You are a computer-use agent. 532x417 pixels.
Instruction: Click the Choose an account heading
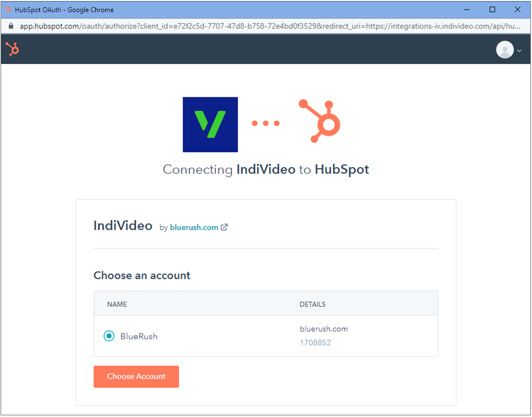coord(142,275)
